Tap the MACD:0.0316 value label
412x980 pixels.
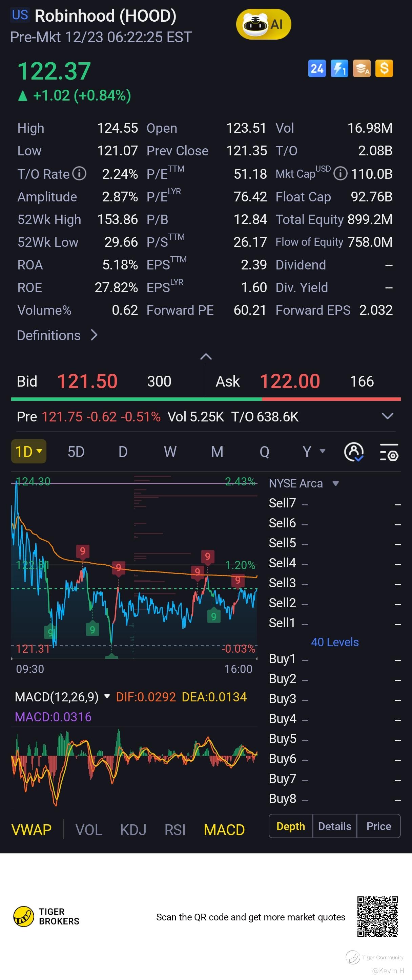coord(53,717)
